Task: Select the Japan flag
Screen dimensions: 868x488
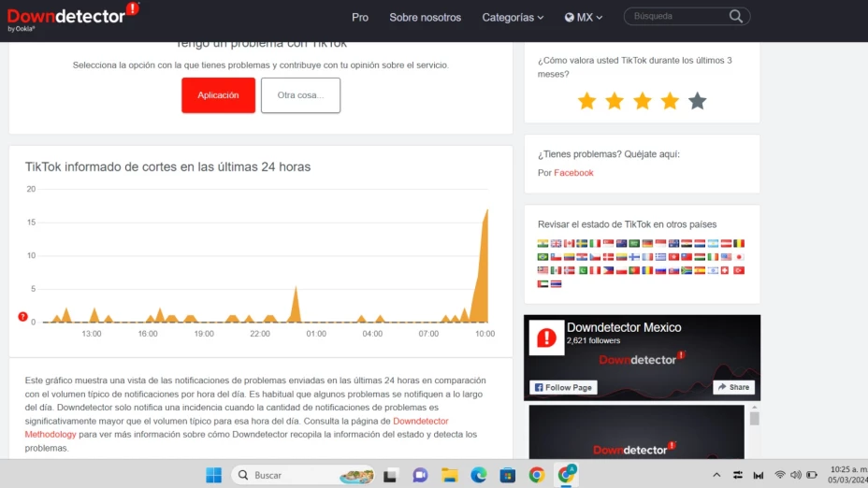Action: coord(739,257)
